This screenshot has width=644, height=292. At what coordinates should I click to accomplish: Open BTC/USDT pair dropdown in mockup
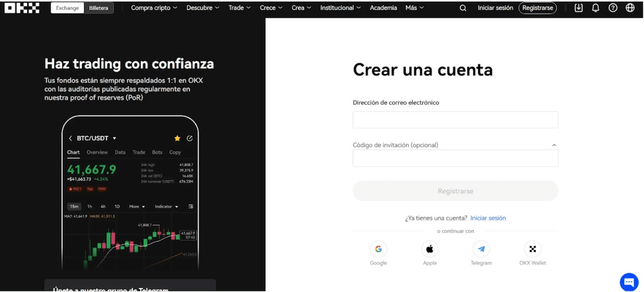click(97, 138)
